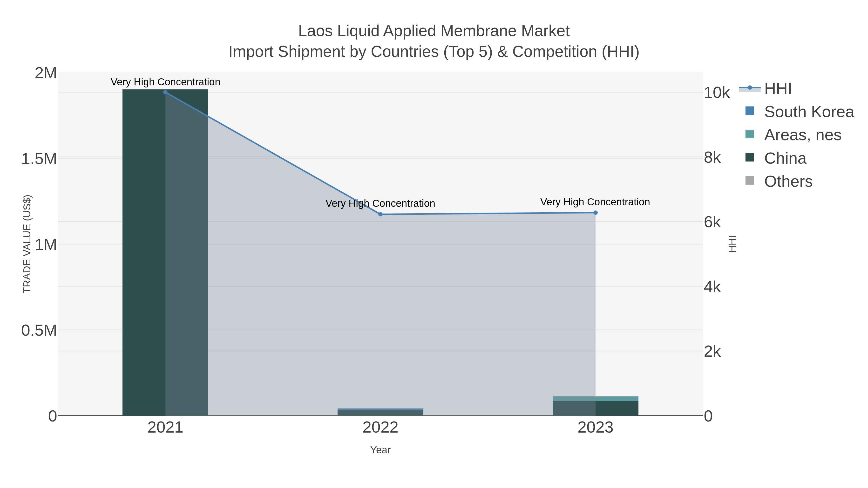Click the HHI line marker icon in legend
Viewport: 868px width, 488px height.
[x=750, y=88]
